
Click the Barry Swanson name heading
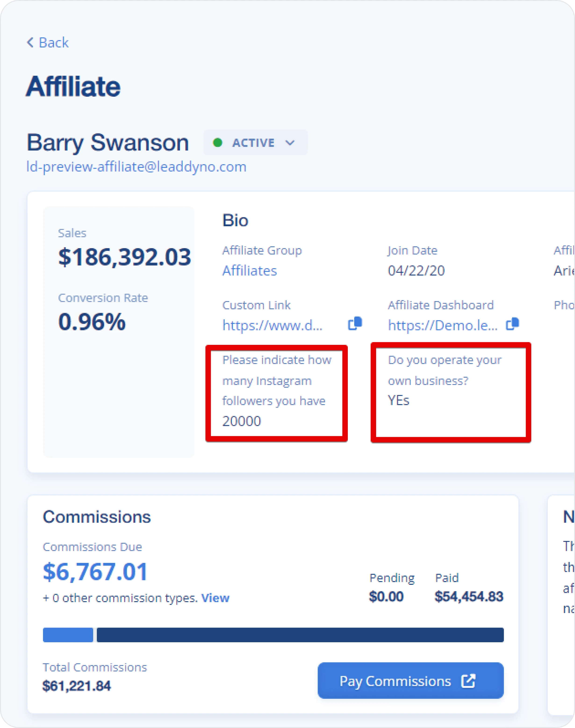(x=108, y=143)
